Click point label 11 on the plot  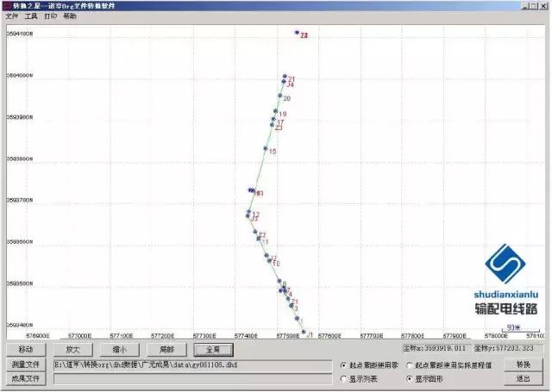click(x=265, y=242)
